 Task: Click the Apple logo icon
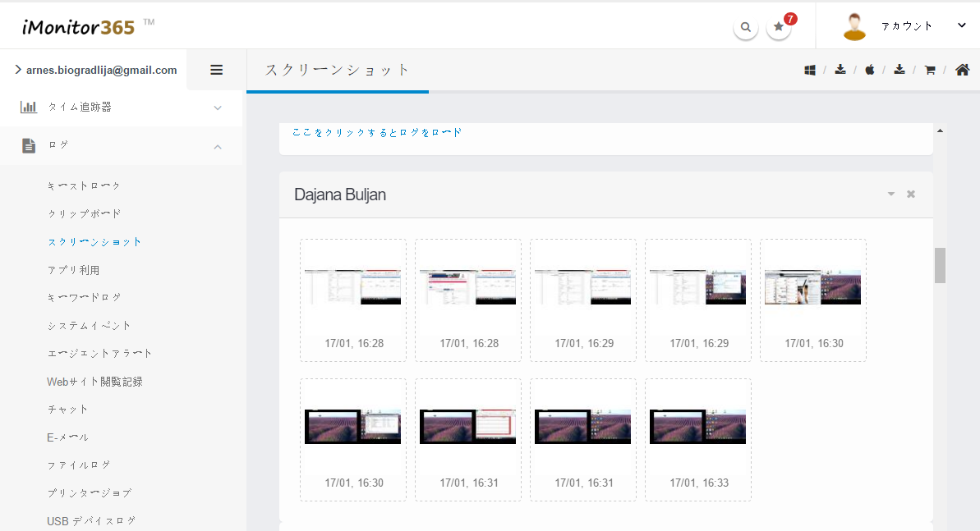869,70
